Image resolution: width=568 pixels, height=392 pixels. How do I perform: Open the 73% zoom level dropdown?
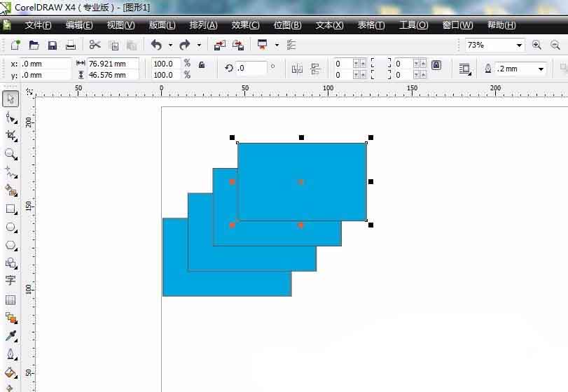(519, 45)
